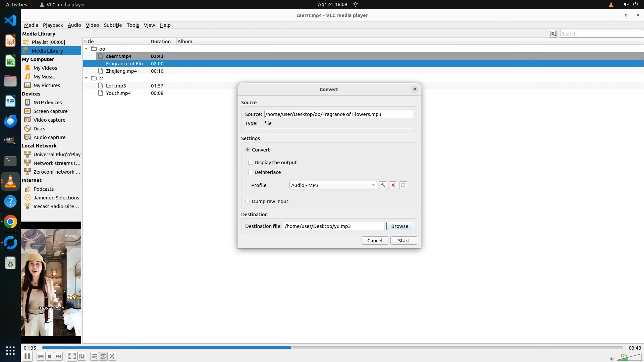Toggle random shuffle playback icon

tap(112, 356)
